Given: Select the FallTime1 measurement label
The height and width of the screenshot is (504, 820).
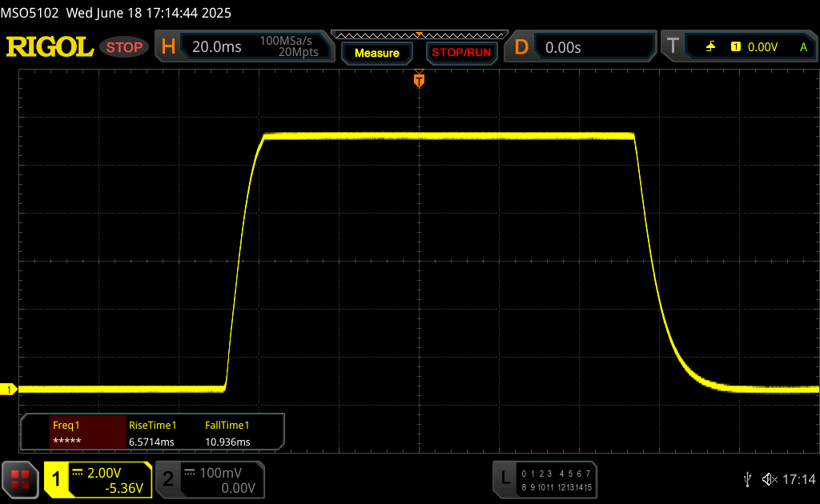Looking at the screenshot, I should 227,425.
